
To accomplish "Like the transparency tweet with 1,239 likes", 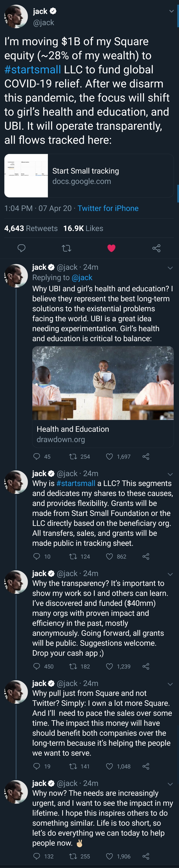I will point(109,666).
